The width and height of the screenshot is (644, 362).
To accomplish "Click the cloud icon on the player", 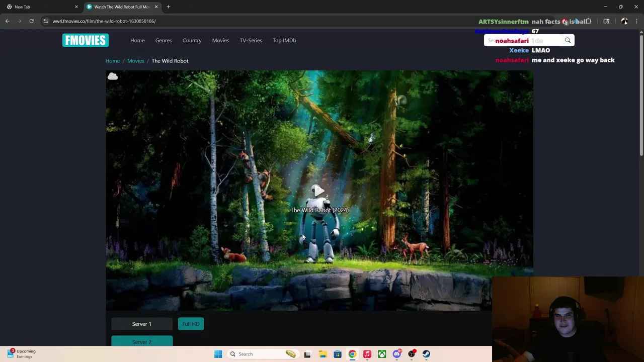I will (x=113, y=76).
